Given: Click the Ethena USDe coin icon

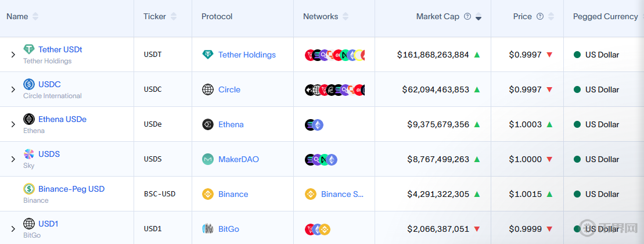Looking at the screenshot, I should (29, 119).
